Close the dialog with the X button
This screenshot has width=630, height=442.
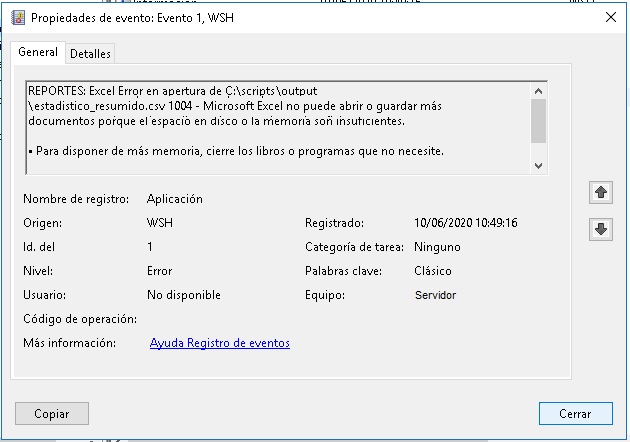pos(610,17)
